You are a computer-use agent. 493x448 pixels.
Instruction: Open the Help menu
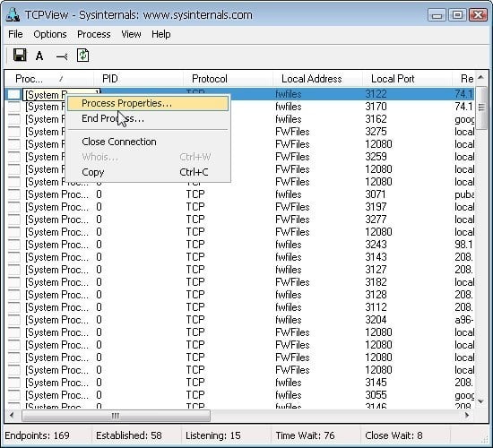point(161,34)
